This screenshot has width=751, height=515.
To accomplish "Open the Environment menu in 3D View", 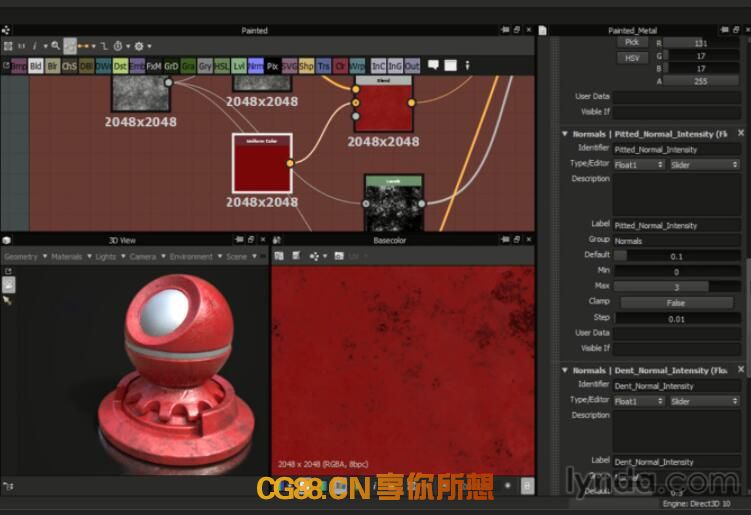I will click(x=191, y=257).
